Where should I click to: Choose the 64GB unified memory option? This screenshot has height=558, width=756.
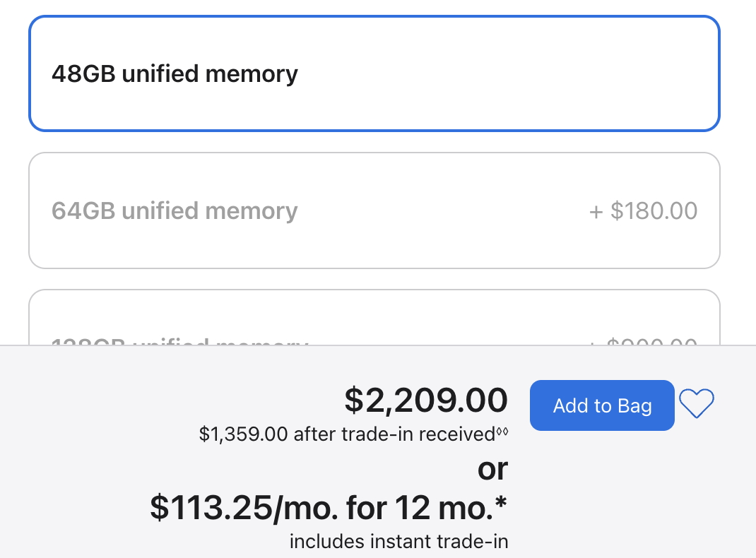point(374,210)
